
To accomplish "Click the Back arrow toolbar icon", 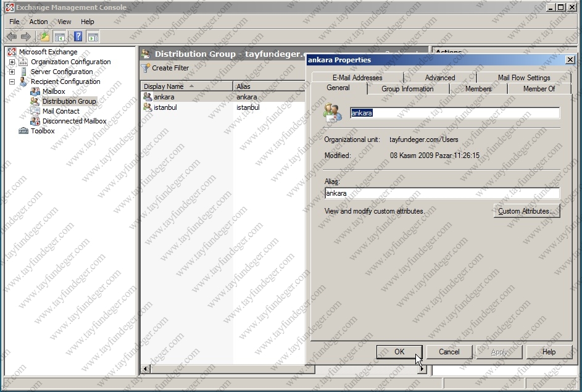I will pos(12,36).
